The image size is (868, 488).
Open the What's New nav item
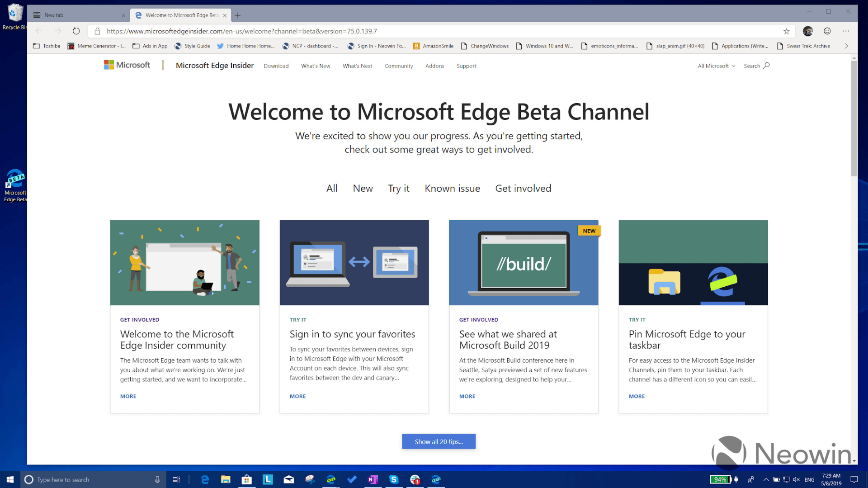pyautogui.click(x=316, y=66)
